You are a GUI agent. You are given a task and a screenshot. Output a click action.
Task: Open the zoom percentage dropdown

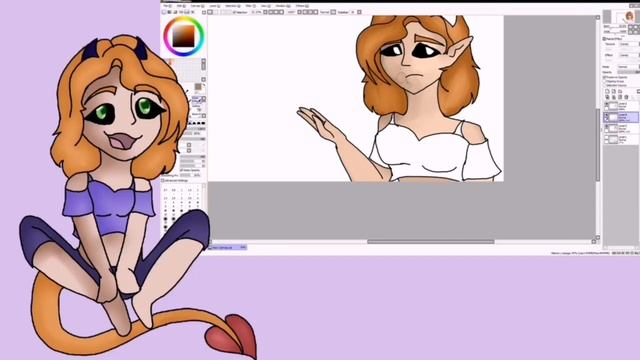point(265,12)
